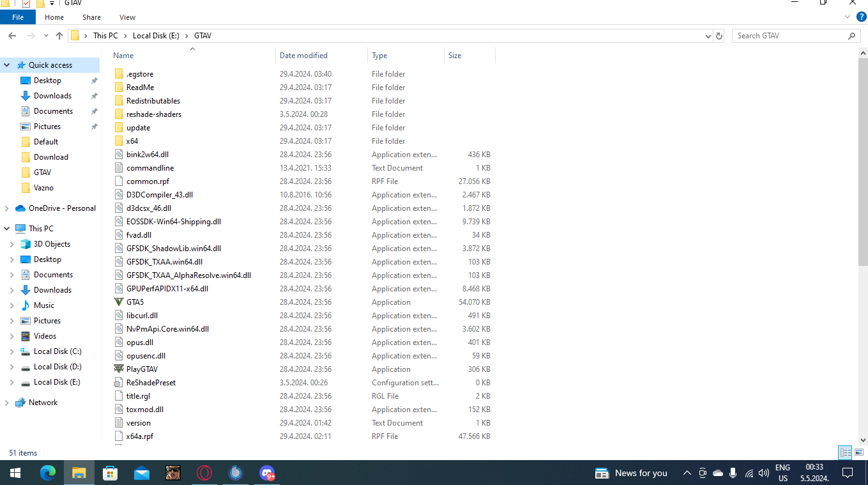The width and height of the screenshot is (868, 485).
Task: Click the bink2w64.dll file icon
Action: click(x=119, y=154)
